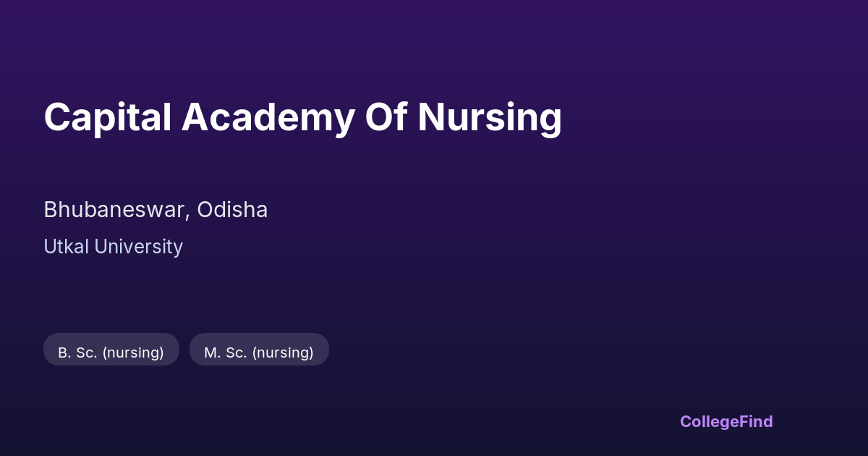The image size is (868, 456).
Task: Click the word "Capital" in the heading
Action: [107, 117]
